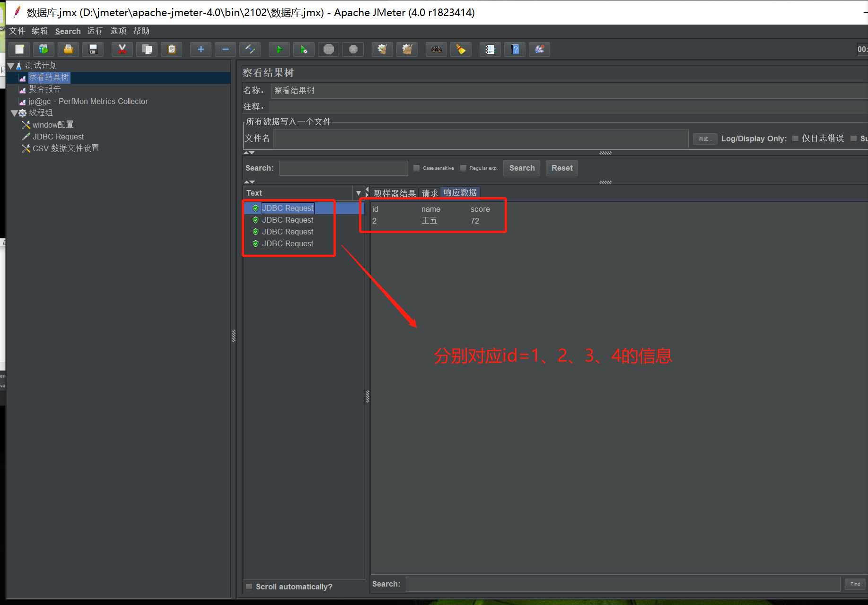
Task: Click the Reset button
Action: 562,168
